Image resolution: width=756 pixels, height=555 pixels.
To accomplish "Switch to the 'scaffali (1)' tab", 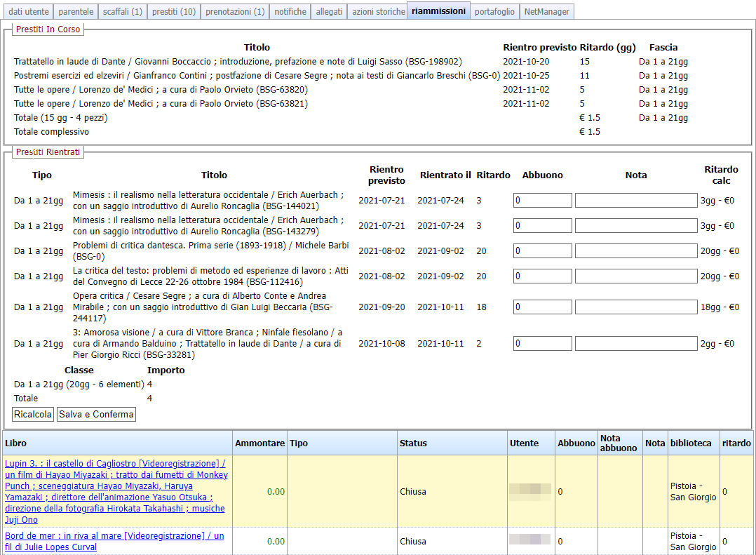I will pos(122,11).
